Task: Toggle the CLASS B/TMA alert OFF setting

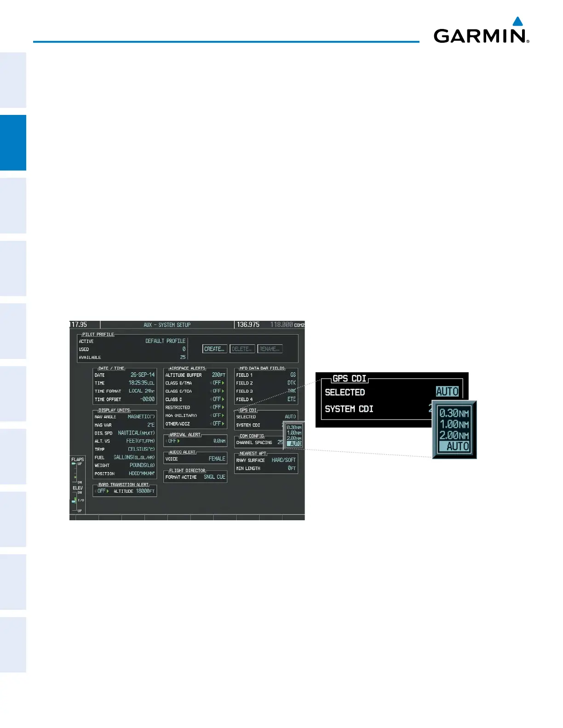Action: (x=218, y=383)
